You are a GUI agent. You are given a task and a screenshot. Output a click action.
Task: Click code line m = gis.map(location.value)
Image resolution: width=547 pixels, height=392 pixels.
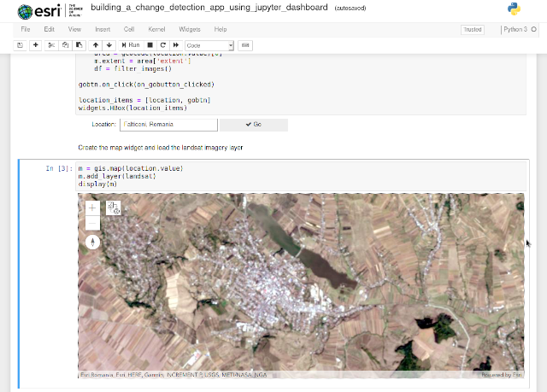pyautogui.click(x=131, y=168)
